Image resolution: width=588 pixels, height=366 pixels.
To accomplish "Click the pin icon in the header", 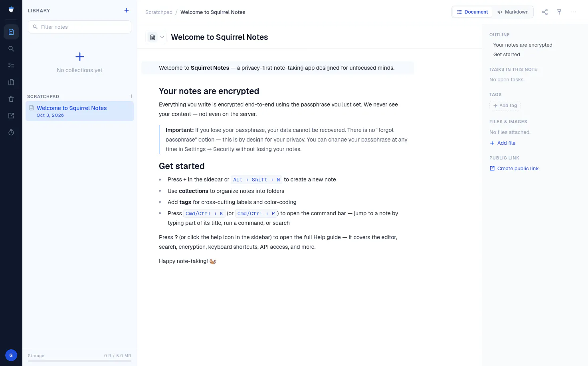I will (559, 12).
